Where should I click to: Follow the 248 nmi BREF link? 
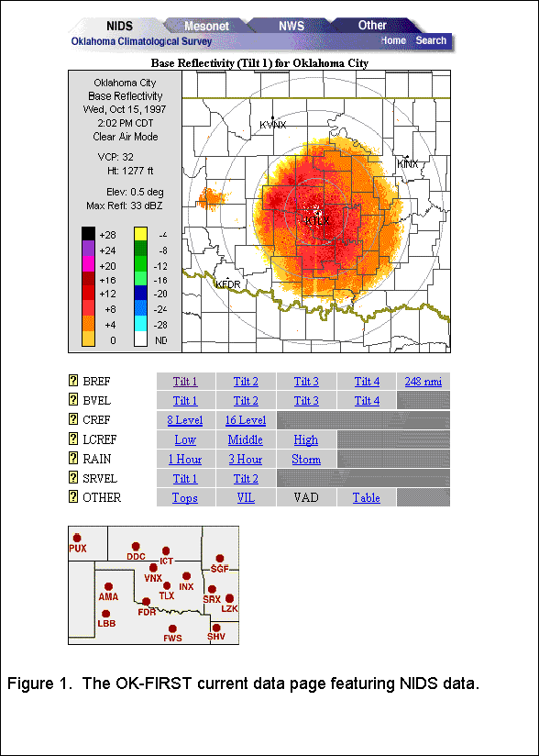pyautogui.click(x=423, y=382)
